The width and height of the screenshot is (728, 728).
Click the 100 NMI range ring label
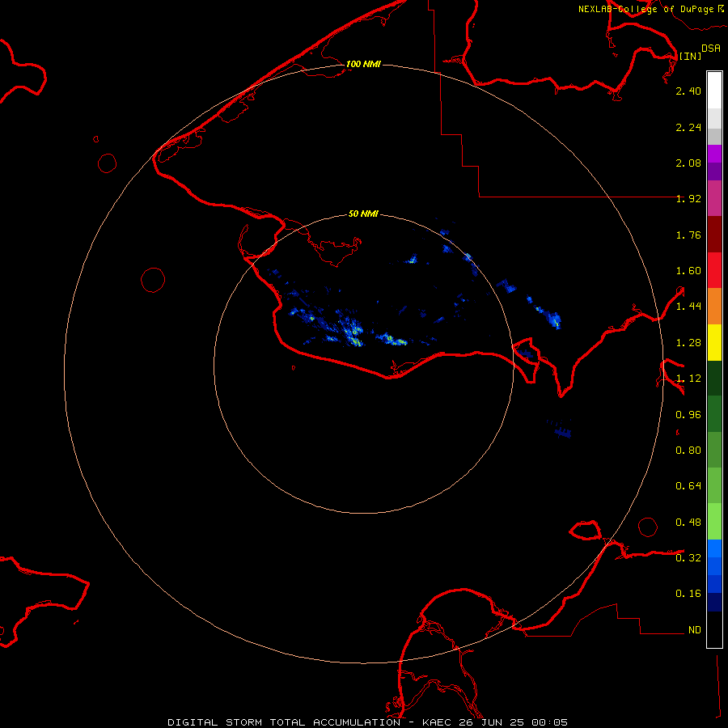(363, 64)
